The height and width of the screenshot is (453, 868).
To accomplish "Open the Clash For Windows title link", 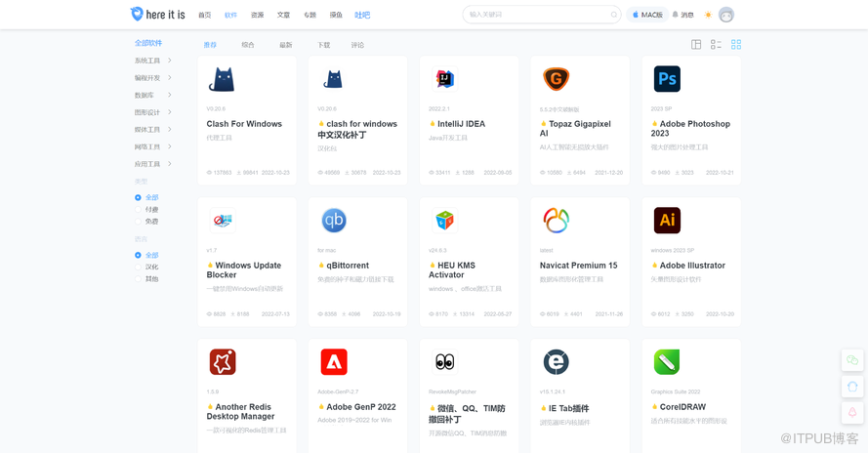I will 244,124.
